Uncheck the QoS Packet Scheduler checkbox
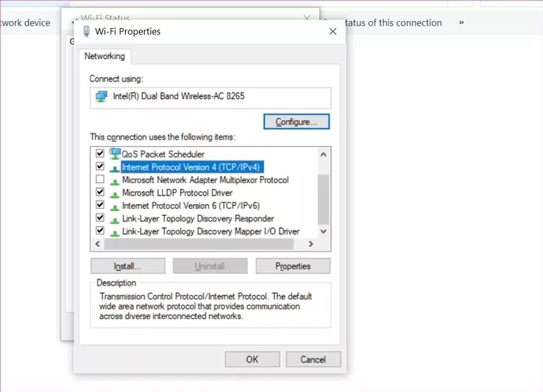The image size is (543, 392). tap(100, 153)
